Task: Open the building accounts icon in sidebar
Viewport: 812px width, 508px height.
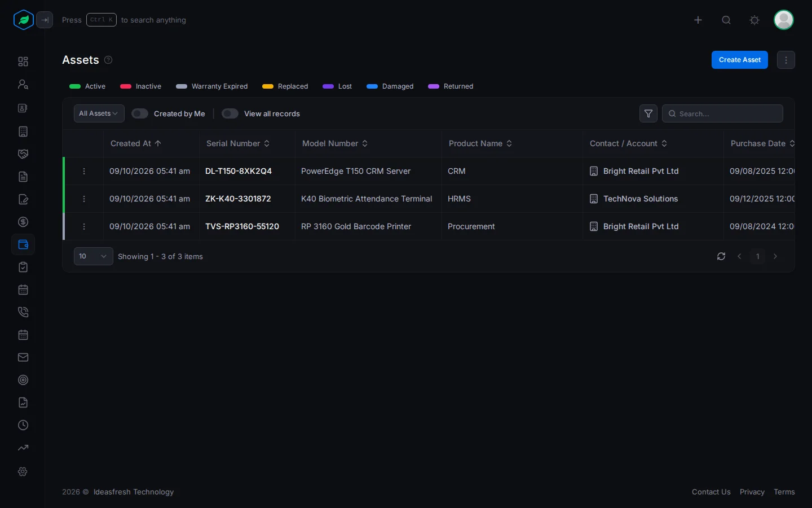Action: click(x=23, y=132)
